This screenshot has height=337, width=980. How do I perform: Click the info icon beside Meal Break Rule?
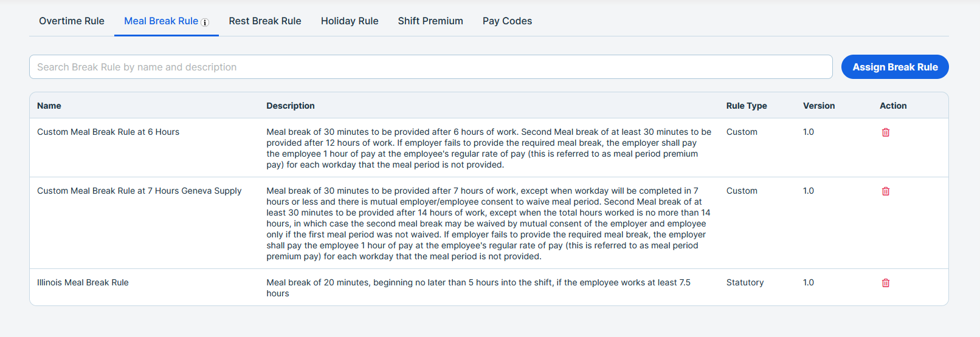click(x=205, y=22)
